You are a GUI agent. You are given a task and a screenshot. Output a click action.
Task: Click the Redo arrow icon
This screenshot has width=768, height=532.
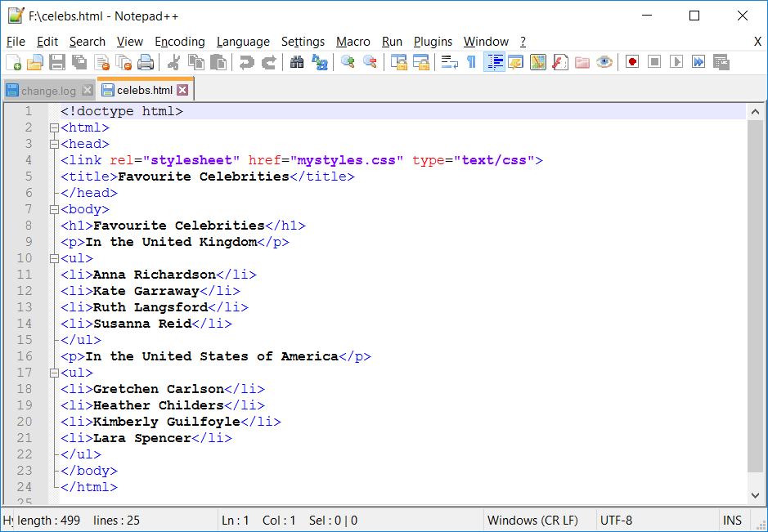[x=269, y=63]
